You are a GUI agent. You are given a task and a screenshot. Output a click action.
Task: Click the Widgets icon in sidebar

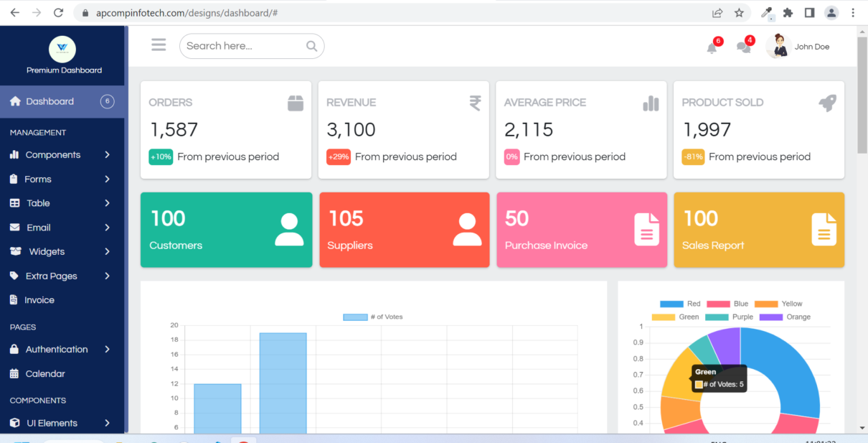[15, 251]
